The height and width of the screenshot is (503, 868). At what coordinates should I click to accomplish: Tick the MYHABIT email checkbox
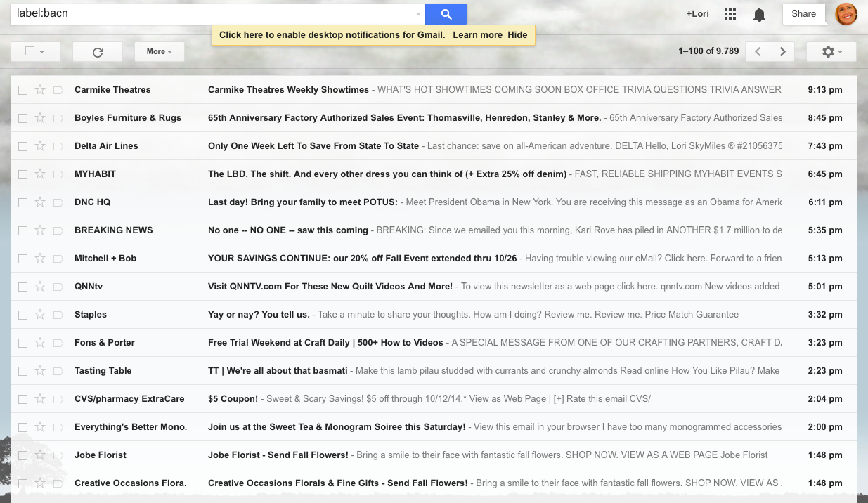coord(22,174)
